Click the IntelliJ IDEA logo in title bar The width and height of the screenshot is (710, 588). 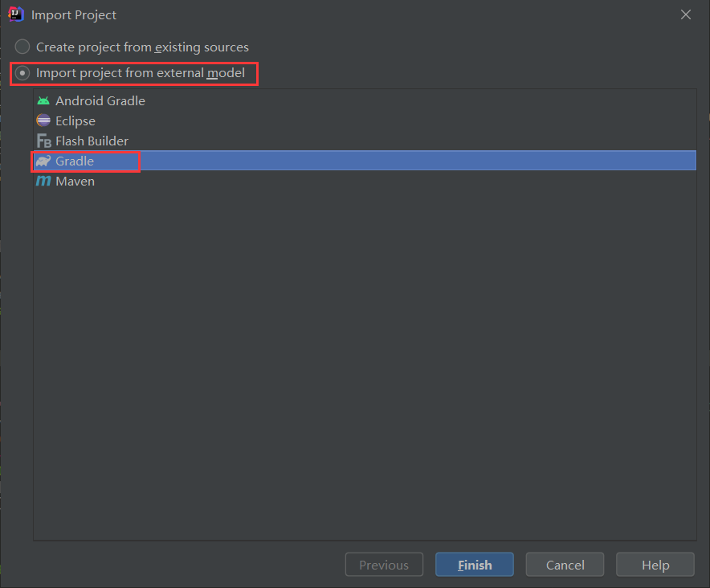point(14,14)
